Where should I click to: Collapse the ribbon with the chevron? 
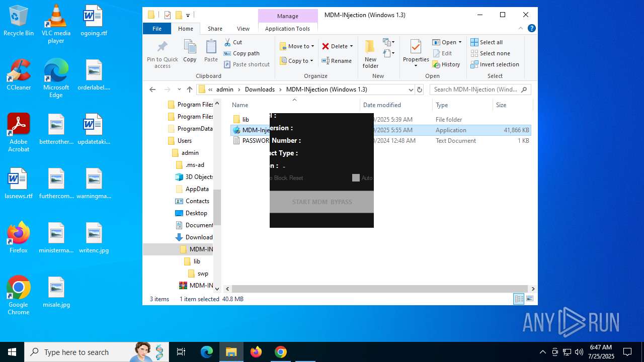[x=521, y=28]
